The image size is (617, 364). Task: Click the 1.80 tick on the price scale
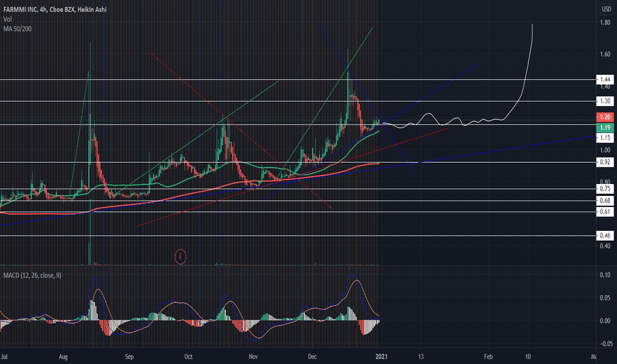pos(605,23)
